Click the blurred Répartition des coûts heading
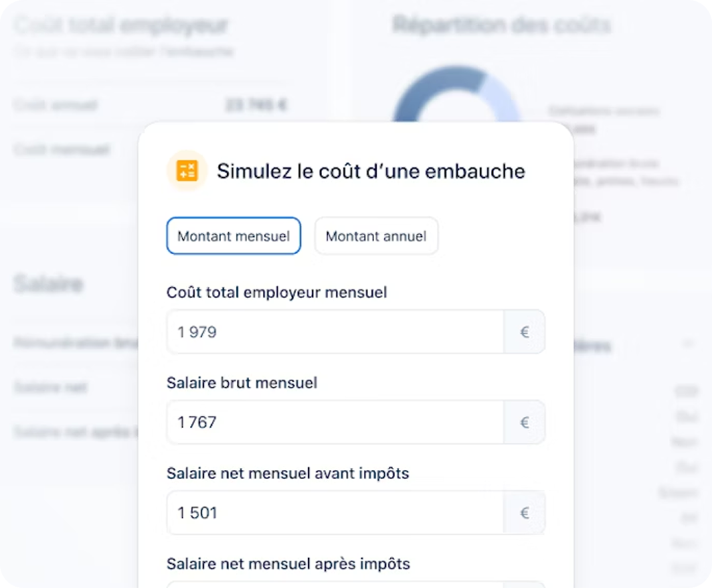 point(501,25)
